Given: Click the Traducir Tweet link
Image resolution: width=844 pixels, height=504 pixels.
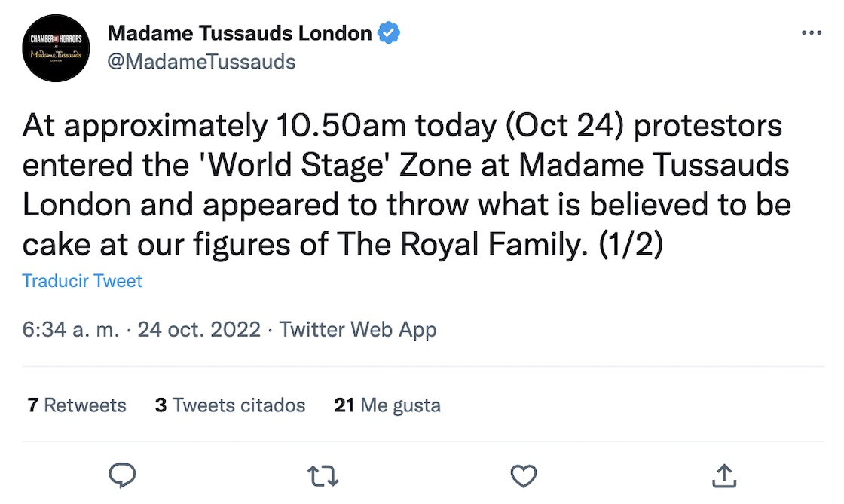Looking at the screenshot, I should pyautogui.click(x=82, y=281).
